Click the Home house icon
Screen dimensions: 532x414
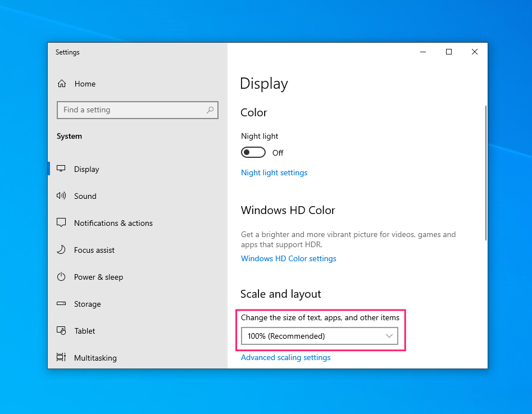(62, 84)
